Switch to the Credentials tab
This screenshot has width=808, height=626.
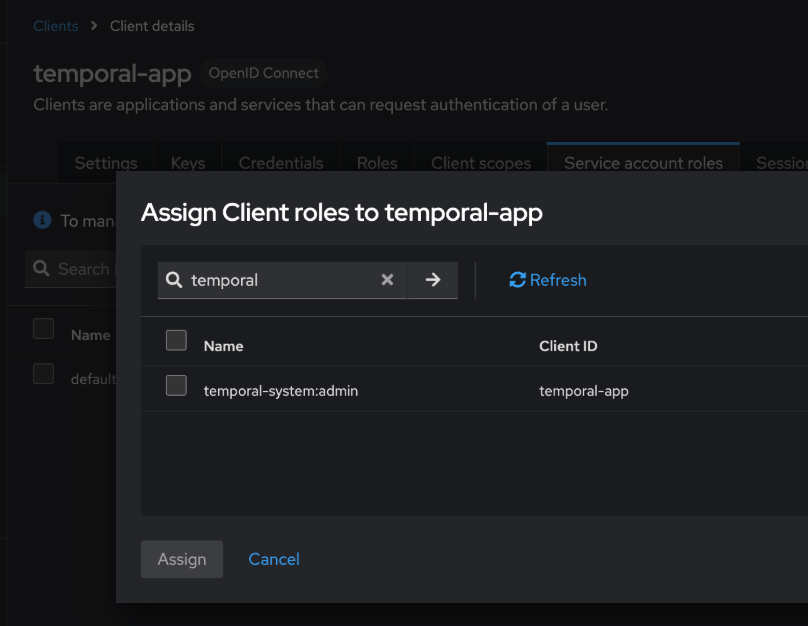click(281, 163)
